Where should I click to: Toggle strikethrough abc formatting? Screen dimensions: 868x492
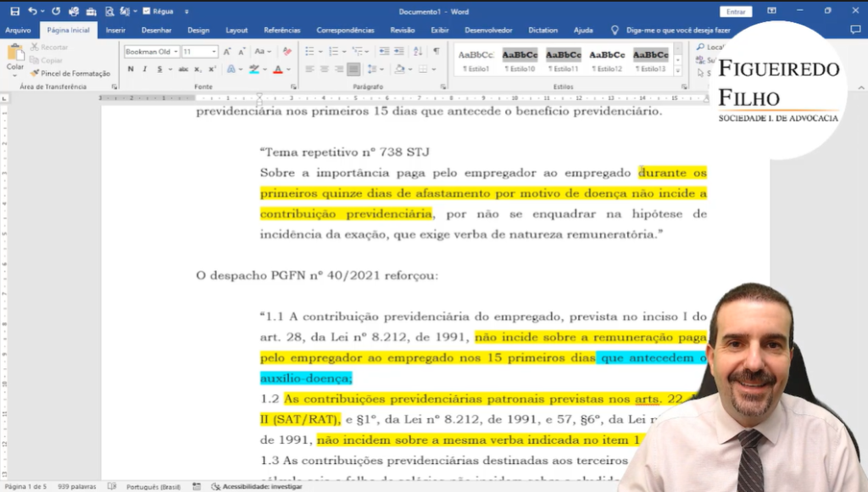point(182,70)
